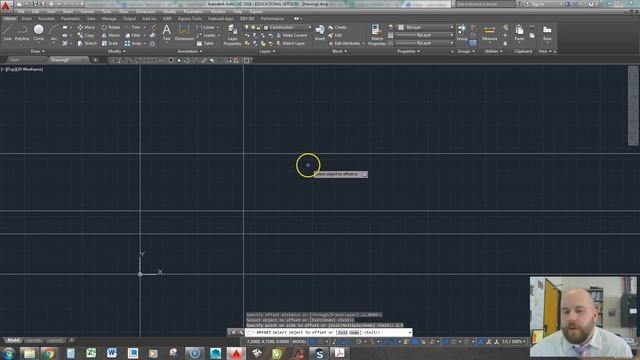This screenshot has width=640, height=360.
Task: Click the command line input field
Action: coord(329,333)
